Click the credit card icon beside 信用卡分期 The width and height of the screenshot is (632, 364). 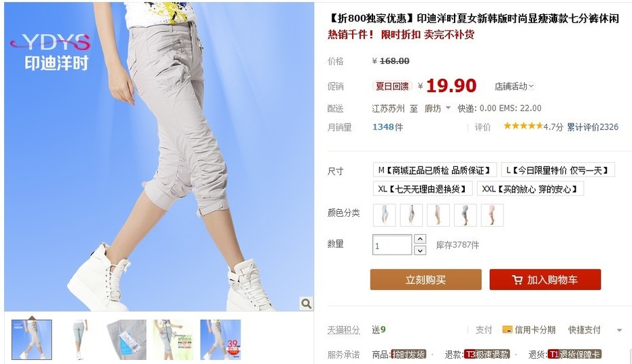pyautogui.click(x=507, y=329)
